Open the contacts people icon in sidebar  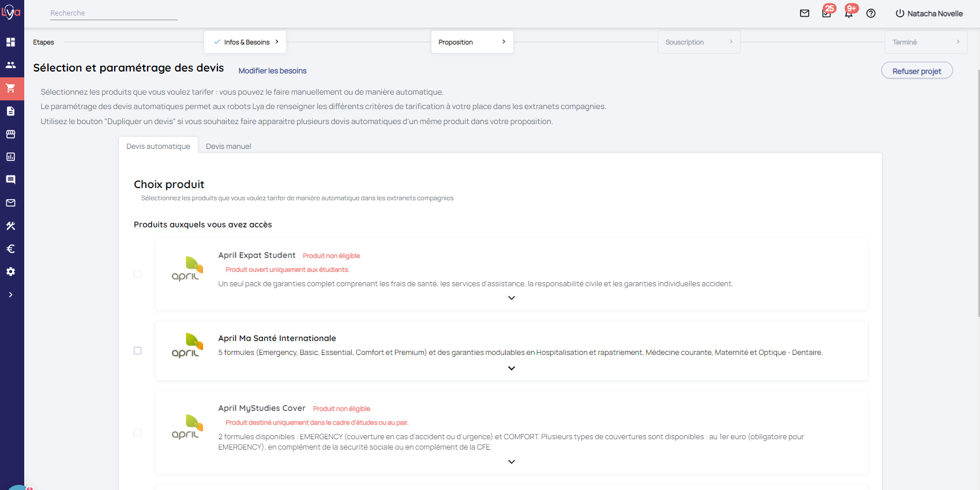[x=10, y=65]
